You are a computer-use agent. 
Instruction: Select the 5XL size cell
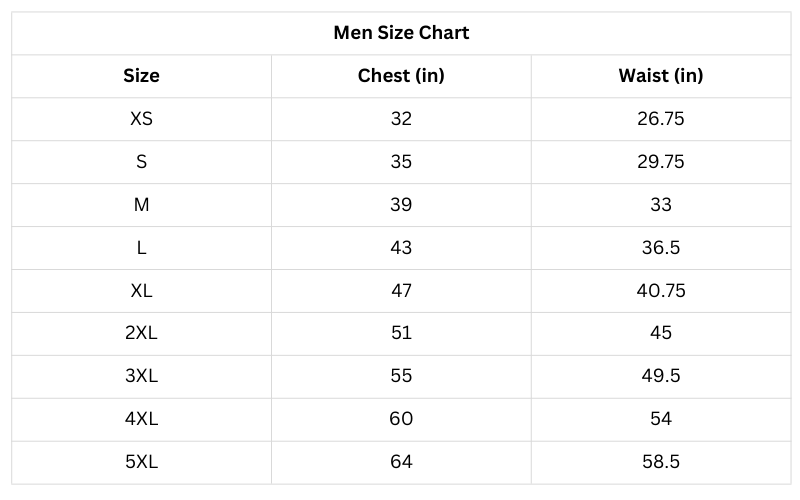(x=141, y=462)
